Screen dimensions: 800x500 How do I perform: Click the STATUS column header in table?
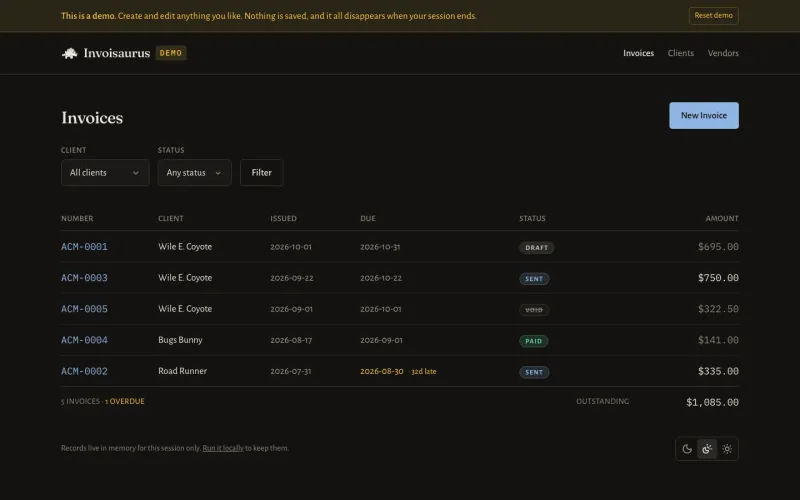[x=532, y=218]
